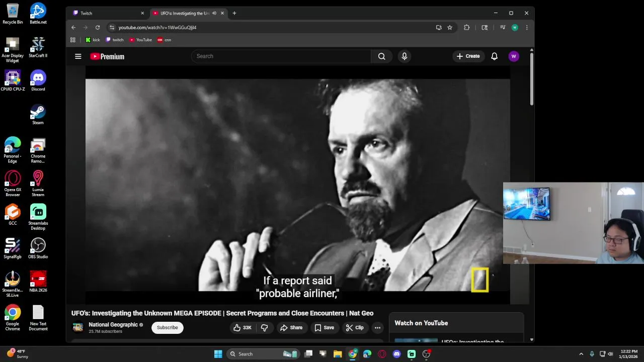Open YouTube bookmark
Image resolution: width=644 pixels, height=362 pixels.
(140, 40)
